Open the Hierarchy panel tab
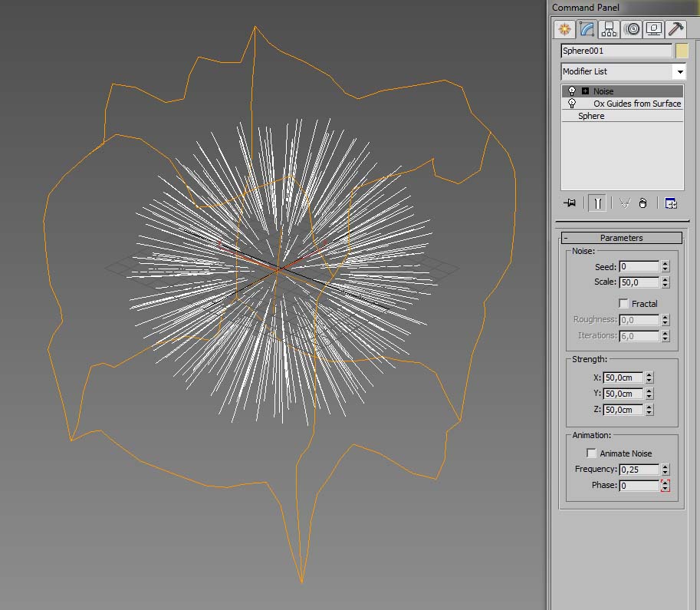700x610 pixels. click(609, 29)
